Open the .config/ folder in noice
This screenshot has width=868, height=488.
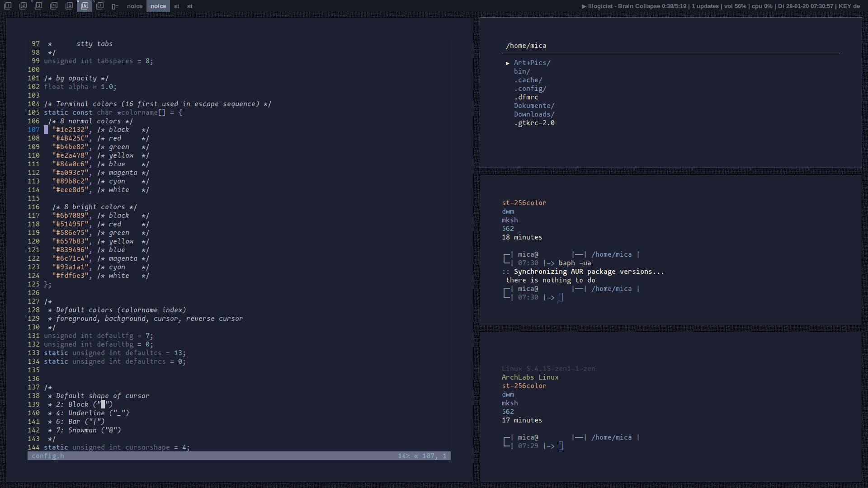tap(530, 89)
